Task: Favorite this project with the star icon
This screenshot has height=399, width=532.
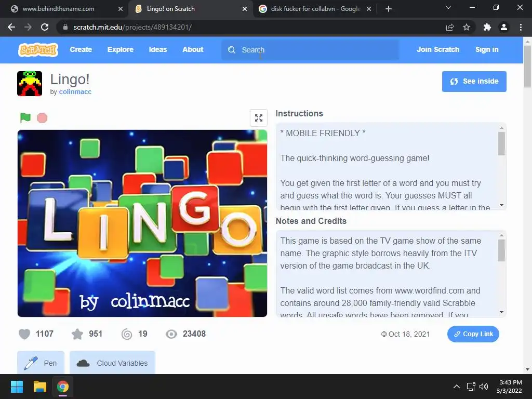Action: coord(77,334)
